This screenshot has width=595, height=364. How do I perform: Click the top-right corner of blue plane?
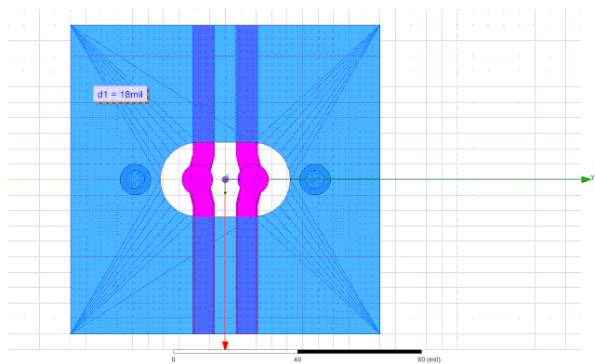[x=380, y=25]
